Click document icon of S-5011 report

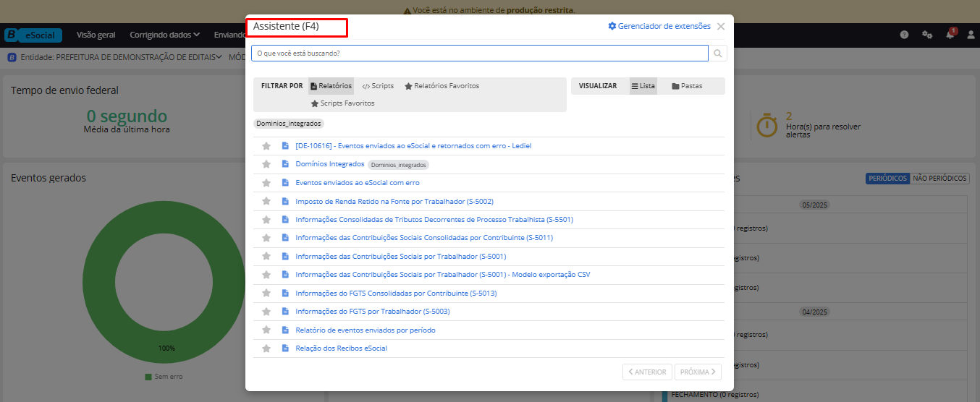(285, 238)
